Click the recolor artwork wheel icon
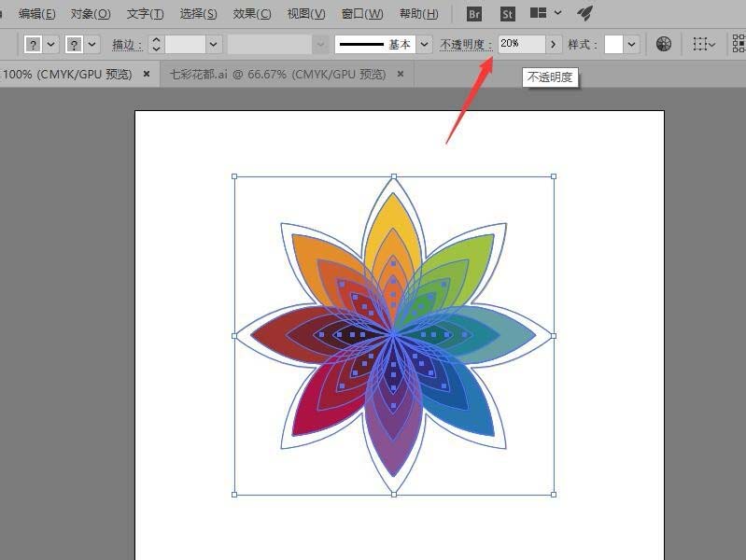The width and height of the screenshot is (746, 560). pos(664,44)
